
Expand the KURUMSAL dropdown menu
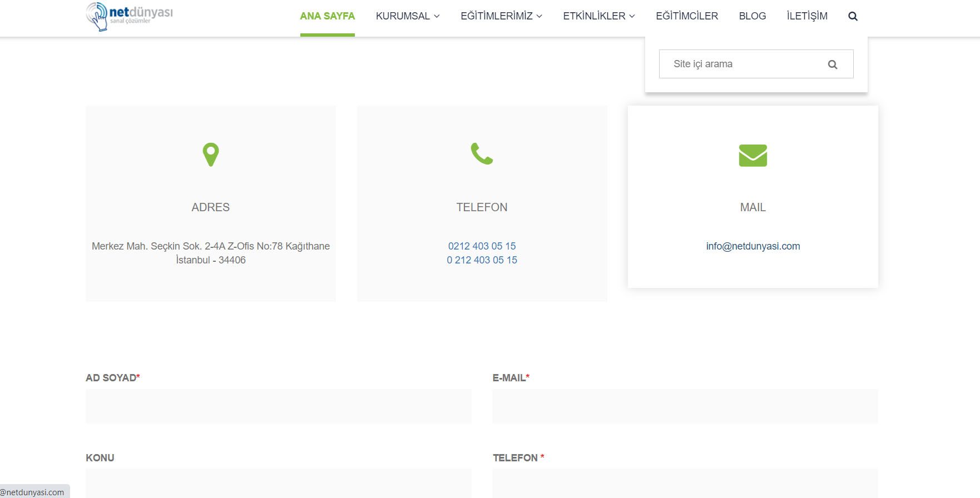pos(408,16)
